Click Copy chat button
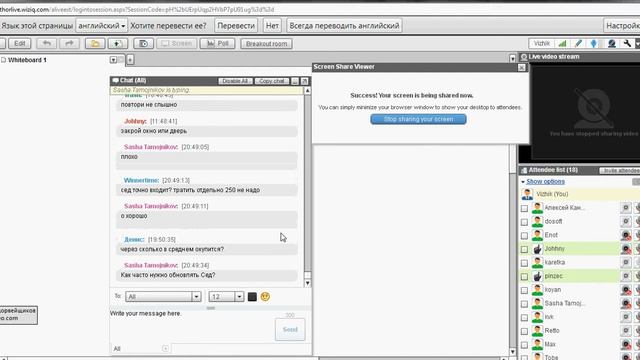This screenshot has width=640, height=360. pos(272,81)
